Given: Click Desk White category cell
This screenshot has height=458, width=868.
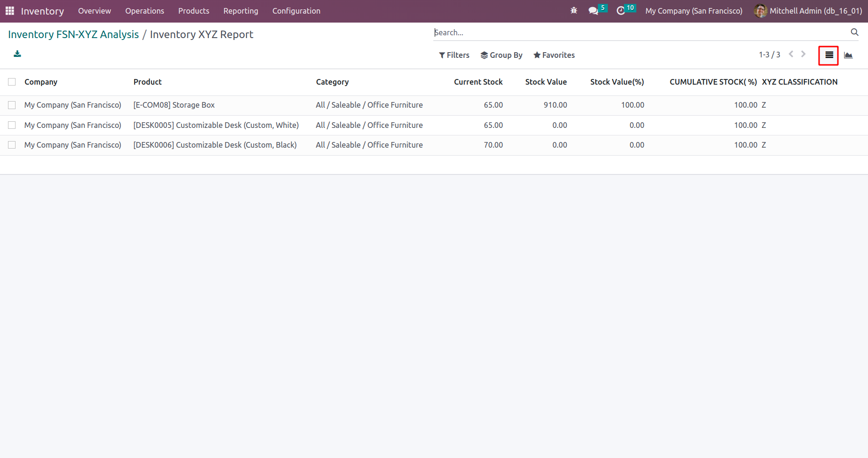Looking at the screenshot, I should pos(369,125).
